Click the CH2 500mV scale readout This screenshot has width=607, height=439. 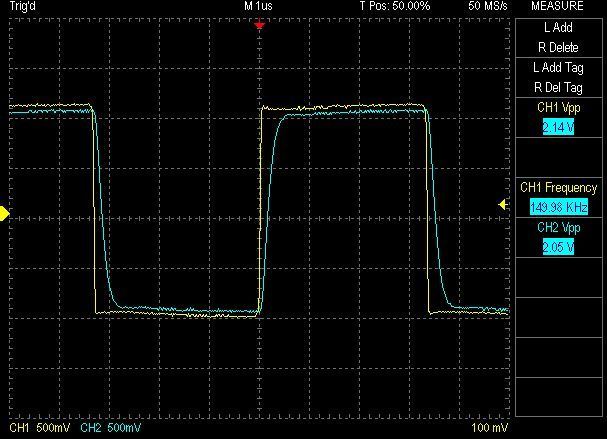(111, 428)
